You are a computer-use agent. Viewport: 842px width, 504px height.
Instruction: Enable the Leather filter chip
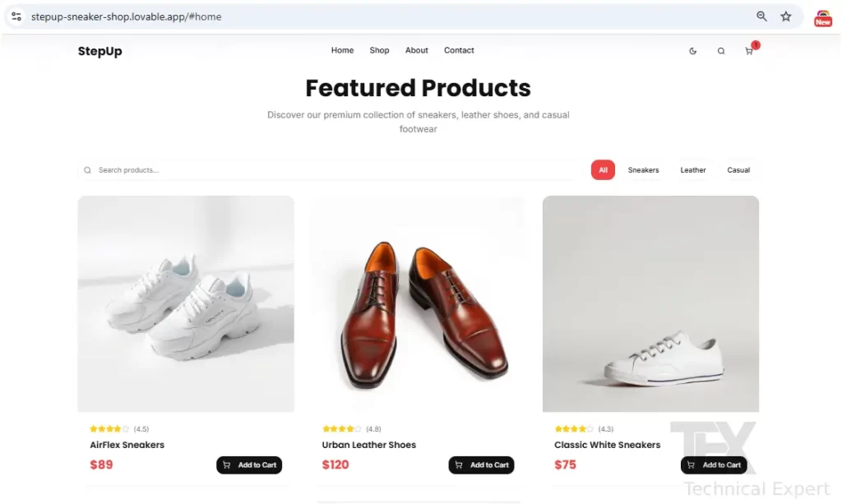click(x=692, y=170)
